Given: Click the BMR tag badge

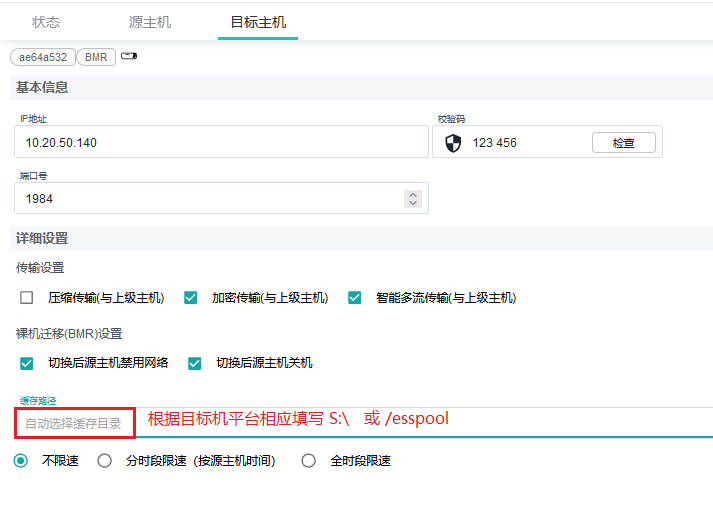Looking at the screenshot, I should (x=96, y=57).
